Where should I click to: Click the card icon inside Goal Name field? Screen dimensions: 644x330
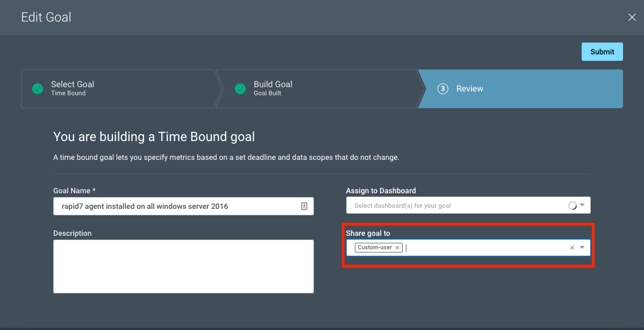[x=304, y=206]
